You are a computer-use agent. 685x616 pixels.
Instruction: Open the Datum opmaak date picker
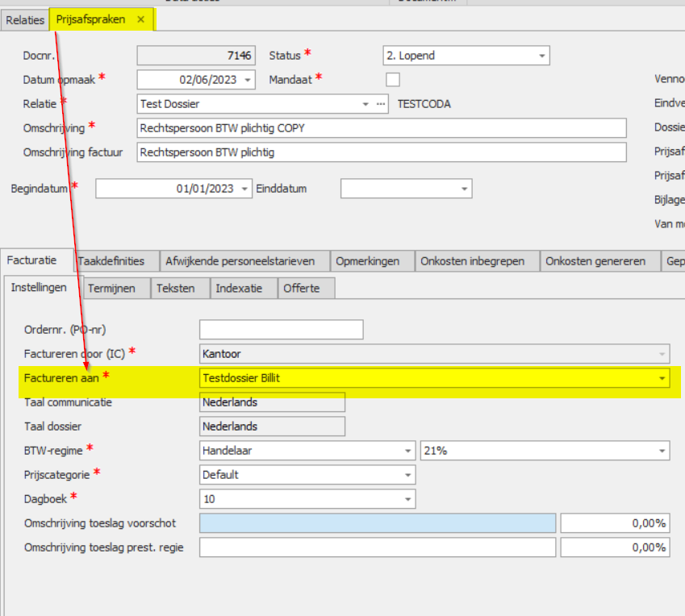click(247, 80)
